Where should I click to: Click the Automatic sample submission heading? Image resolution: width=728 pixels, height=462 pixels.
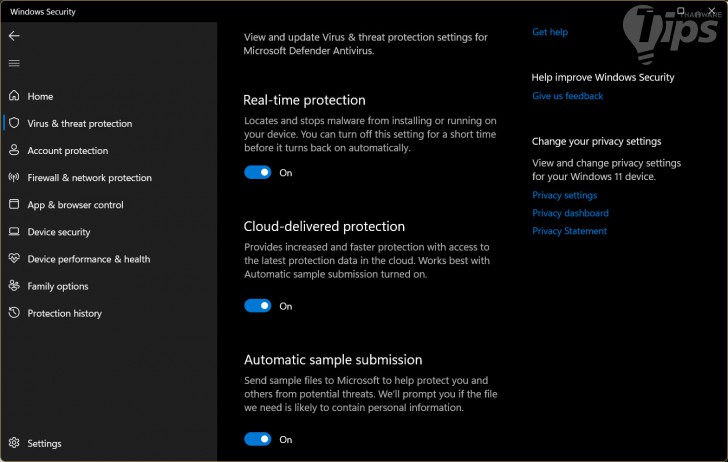click(x=333, y=360)
